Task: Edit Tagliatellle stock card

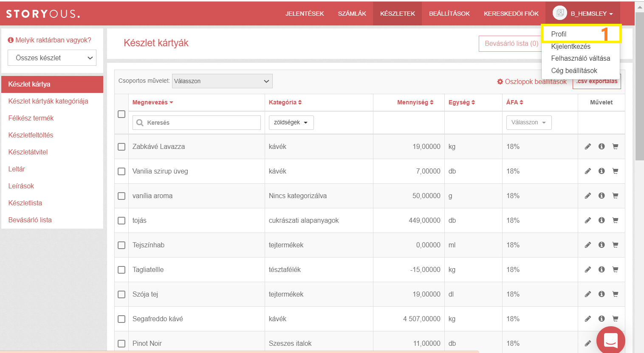Action: pyautogui.click(x=588, y=269)
